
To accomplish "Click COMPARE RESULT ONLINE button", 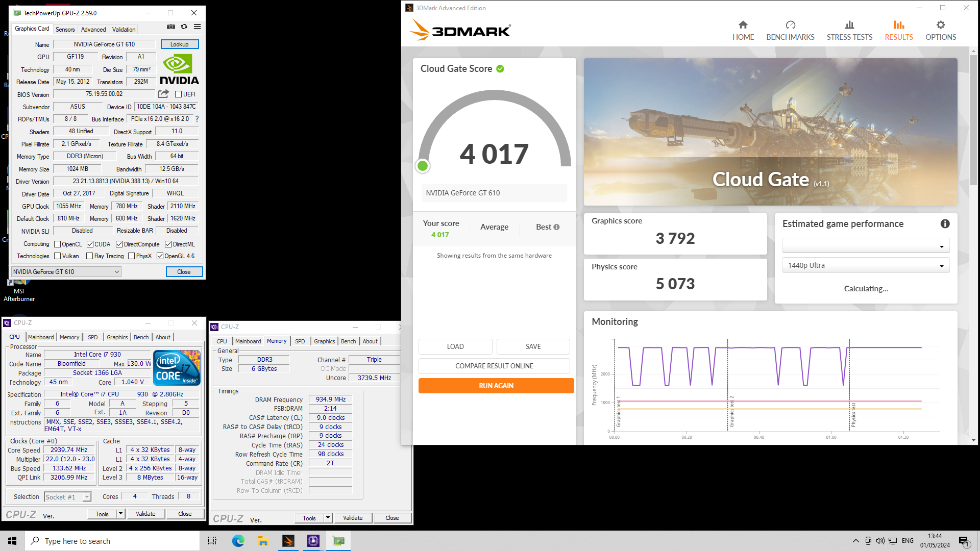I will tap(494, 366).
